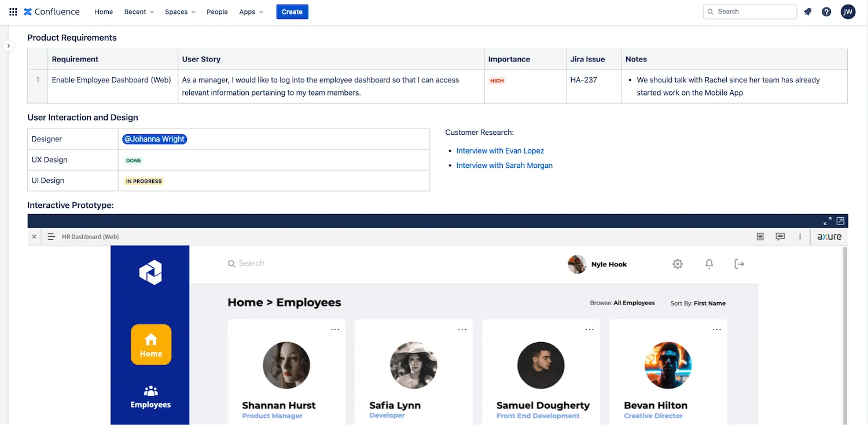Go to the People page
Screen dimensions: 868x425
pyautogui.click(x=217, y=12)
